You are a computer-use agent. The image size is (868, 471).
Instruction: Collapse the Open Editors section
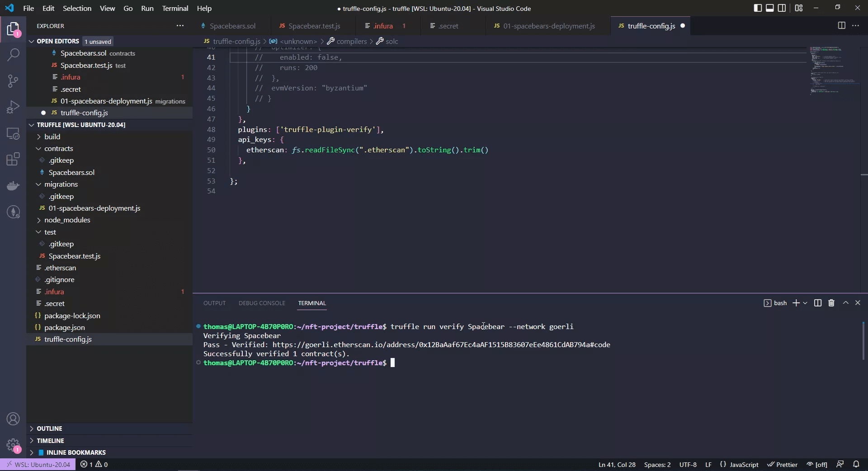32,41
